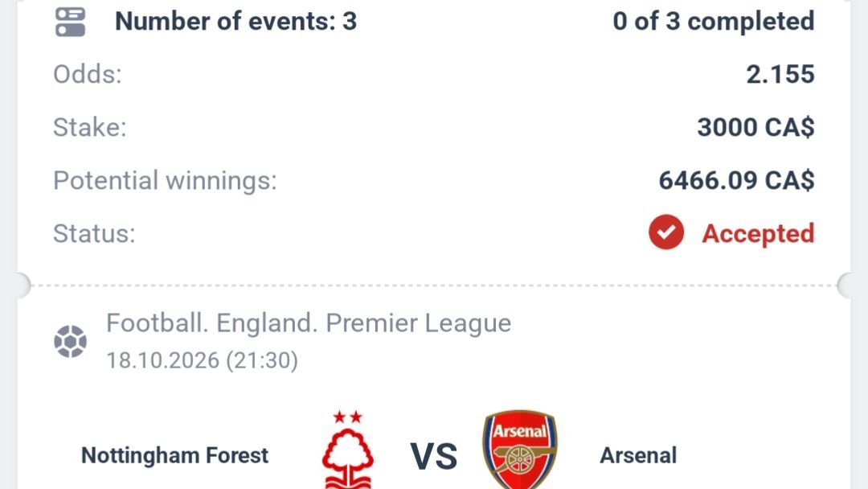Click the Nottingham Forest team name
868x489 pixels.
[x=175, y=456]
